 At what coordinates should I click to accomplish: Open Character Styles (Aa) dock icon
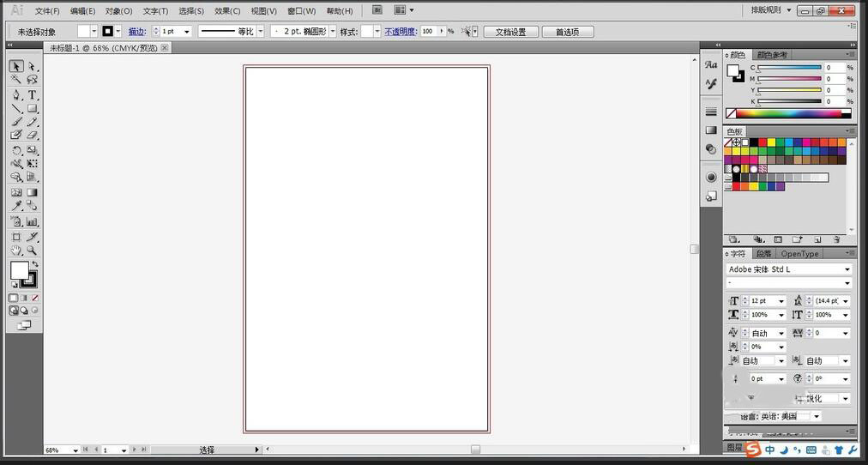point(711,64)
